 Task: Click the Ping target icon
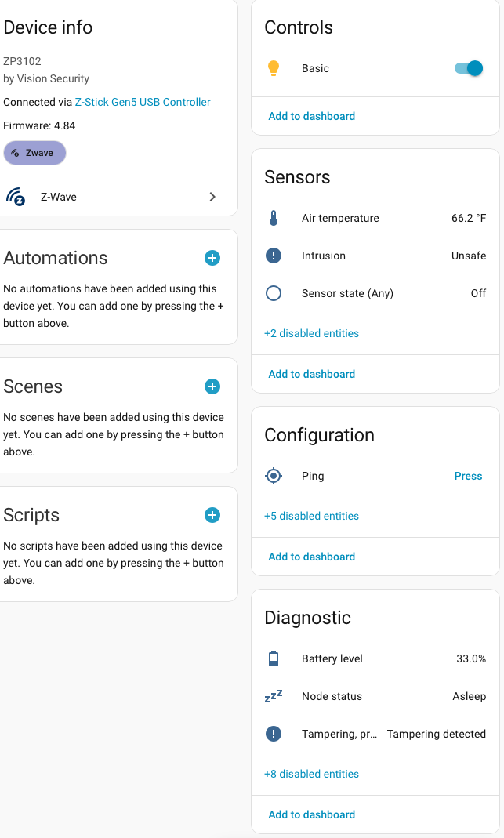coord(274,476)
